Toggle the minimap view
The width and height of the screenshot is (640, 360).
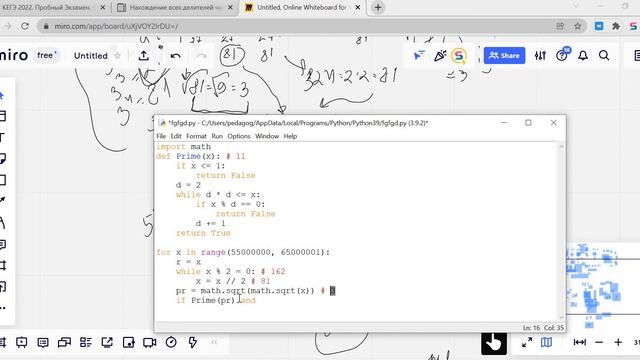(x=546, y=342)
